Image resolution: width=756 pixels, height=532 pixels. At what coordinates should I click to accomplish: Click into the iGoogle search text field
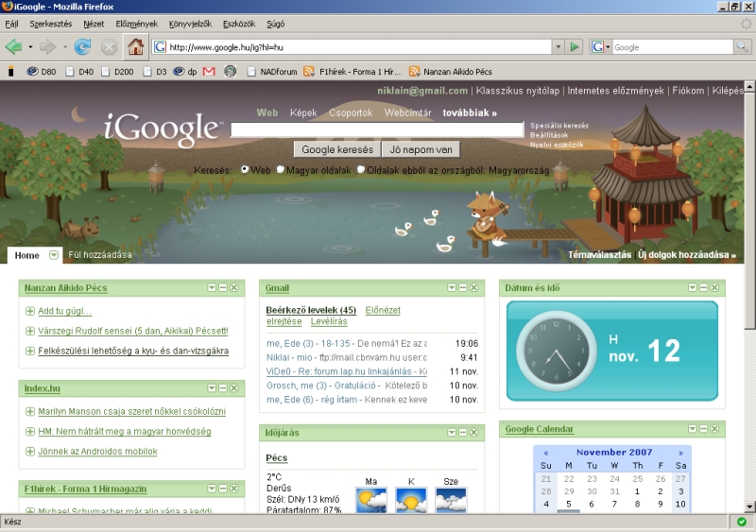pyautogui.click(x=377, y=129)
